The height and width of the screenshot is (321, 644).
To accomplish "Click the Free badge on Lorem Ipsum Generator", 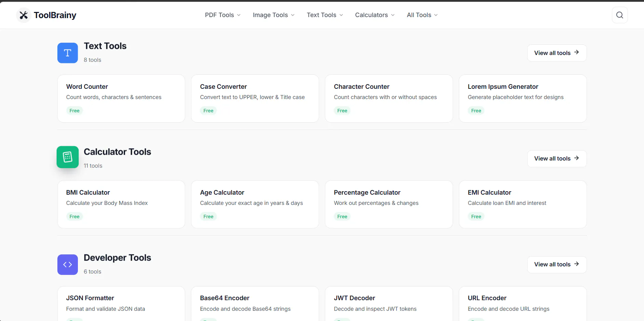I will (x=476, y=111).
